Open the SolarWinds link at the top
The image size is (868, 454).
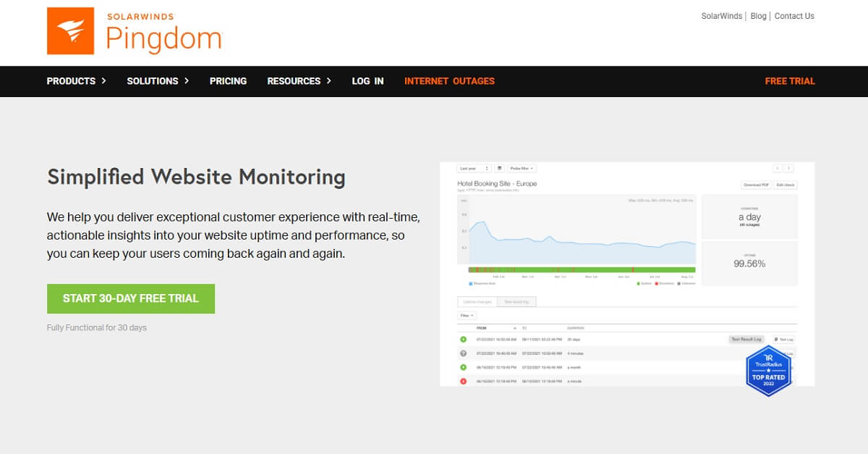(x=722, y=16)
